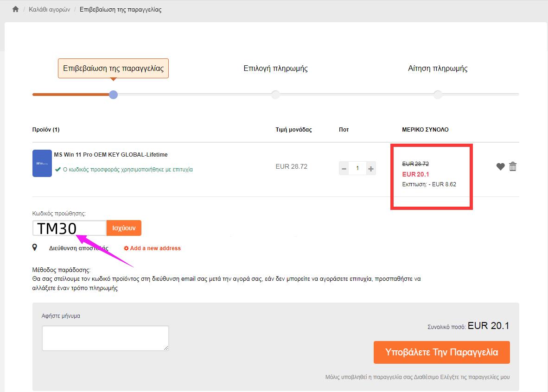548x392 pixels.
Task: Select the Επιλογή πληρωμής step
Action: click(275, 69)
